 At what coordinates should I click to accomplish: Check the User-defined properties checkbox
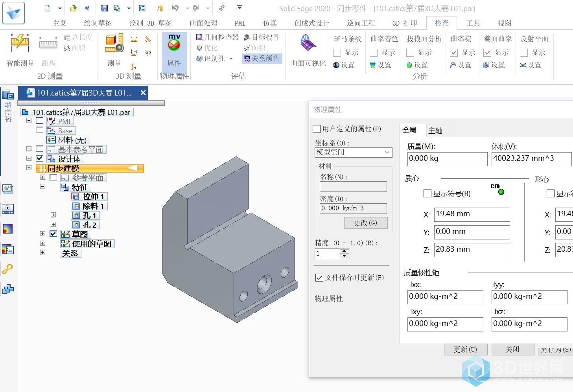point(317,129)
